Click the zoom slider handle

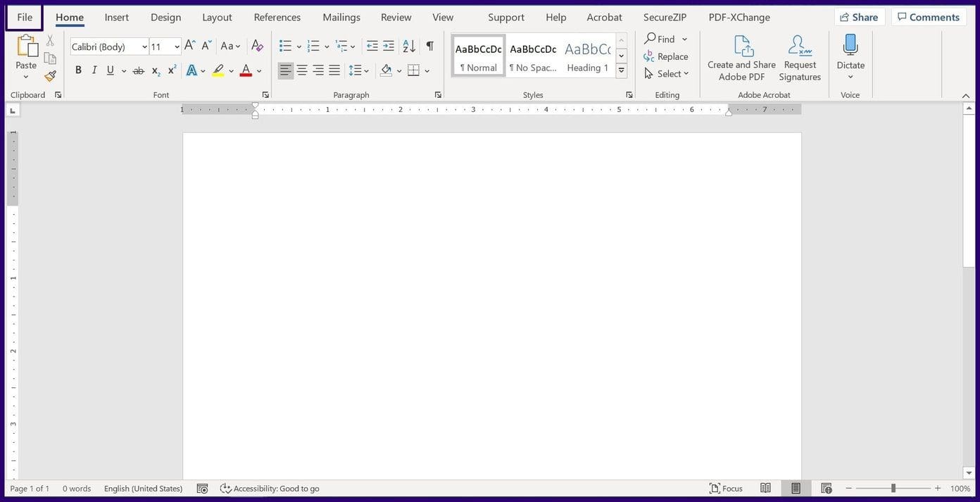893,489
